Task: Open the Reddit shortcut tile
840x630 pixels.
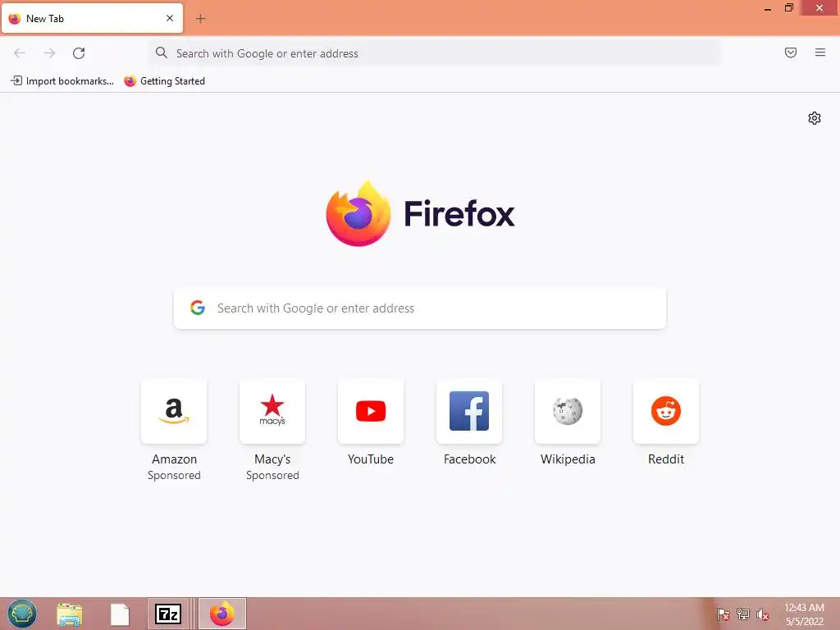Action: pos(666,411)
